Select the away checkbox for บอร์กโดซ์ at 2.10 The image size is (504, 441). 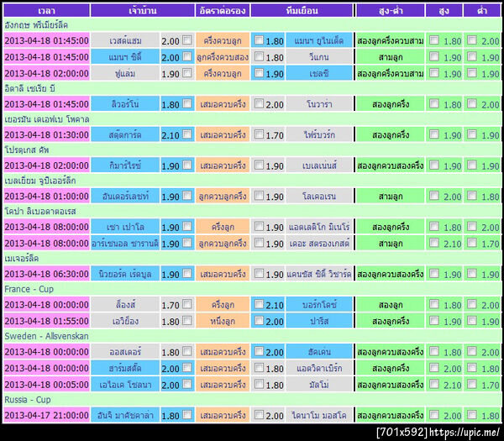(x=259, y=304)
